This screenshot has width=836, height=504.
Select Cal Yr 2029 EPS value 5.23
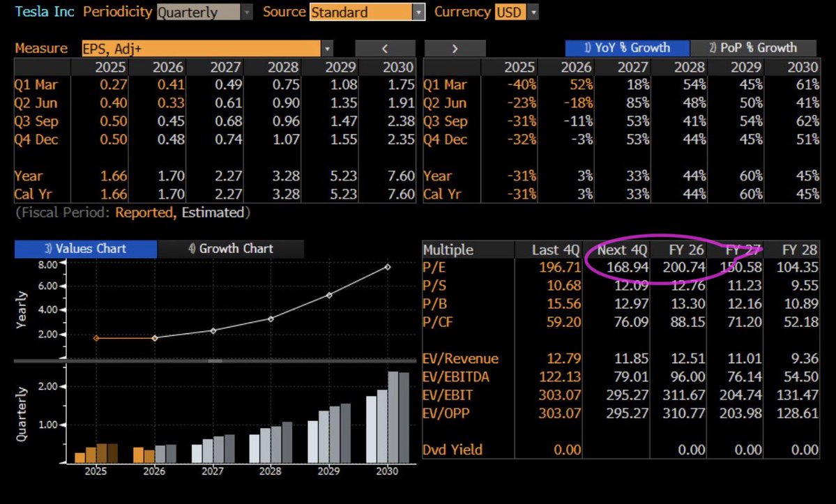click(x=344, y=194)
